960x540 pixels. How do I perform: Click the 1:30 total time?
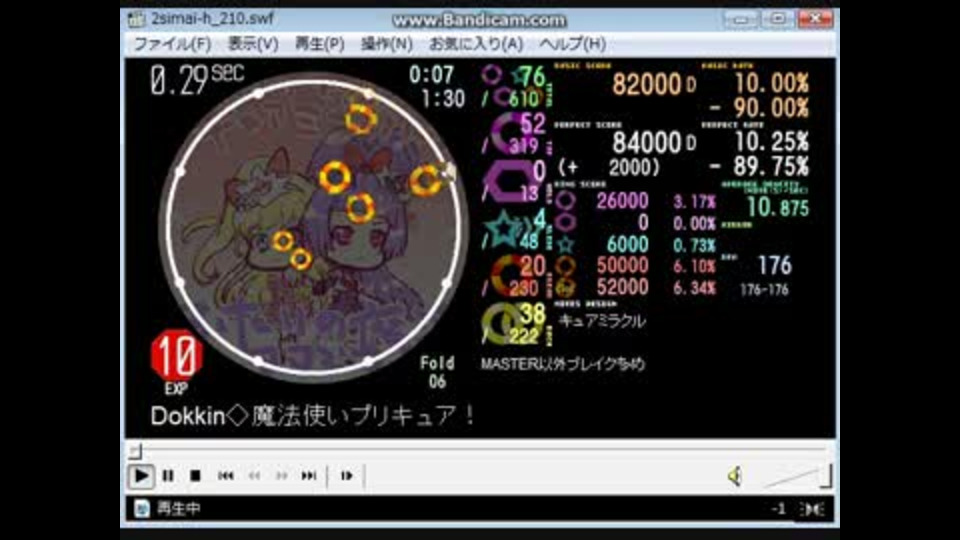(443, 99)
